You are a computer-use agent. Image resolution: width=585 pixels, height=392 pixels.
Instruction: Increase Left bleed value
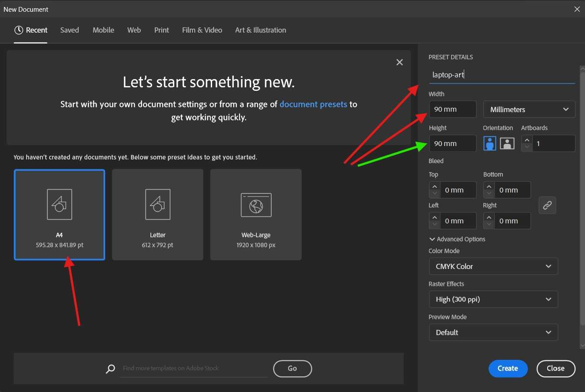tap(435, 217)
